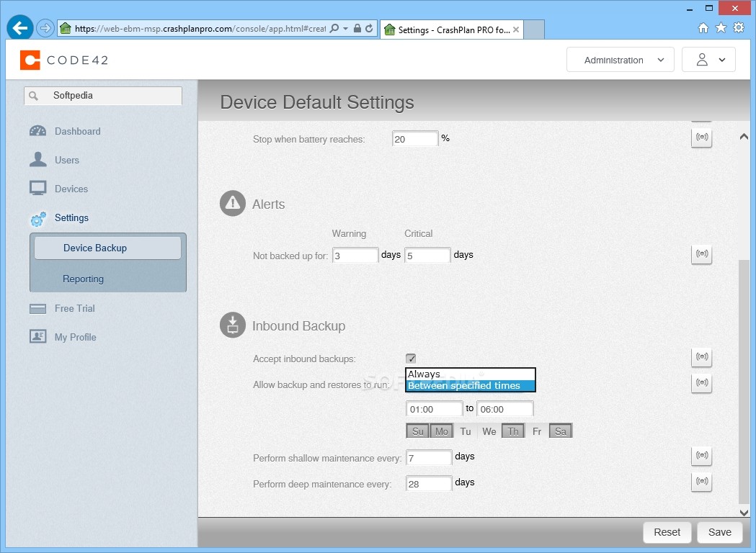Click the Warning days field showing 3
Viewport: 756px width, 553px height.
tap(355, 256)
